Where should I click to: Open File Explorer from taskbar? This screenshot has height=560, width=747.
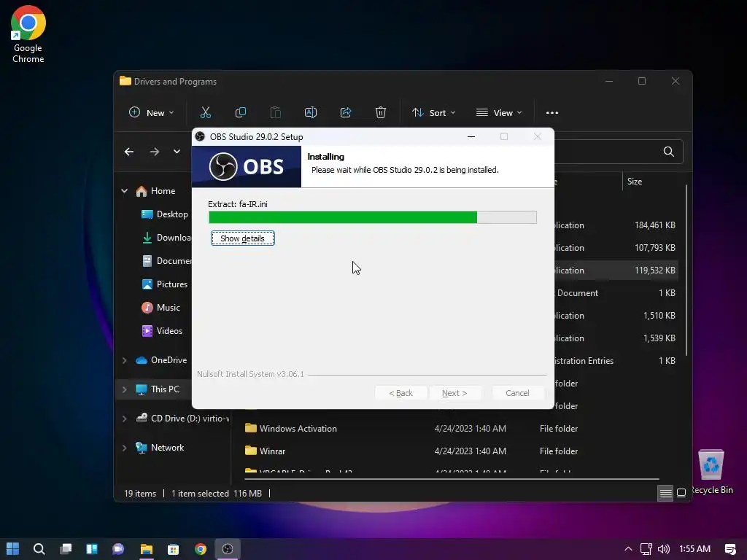(x=146, y=549)
